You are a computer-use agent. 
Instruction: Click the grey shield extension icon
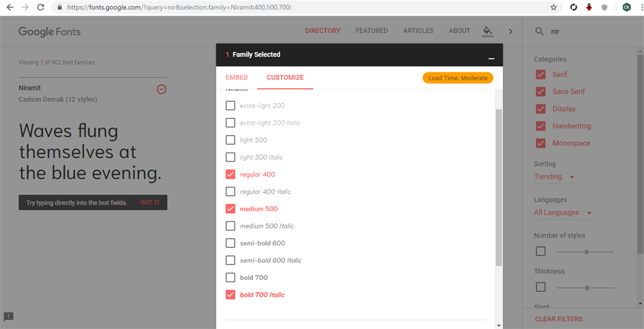tap(604, 7)
